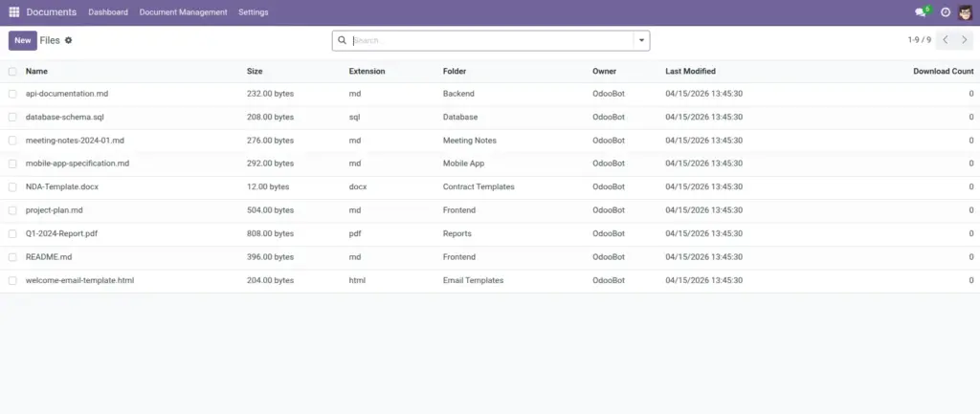Image resolution: width=980 pixels, height=414 pixels.
Task: Click the Mobile App folder cell
Action: click(x=464, y=163)
